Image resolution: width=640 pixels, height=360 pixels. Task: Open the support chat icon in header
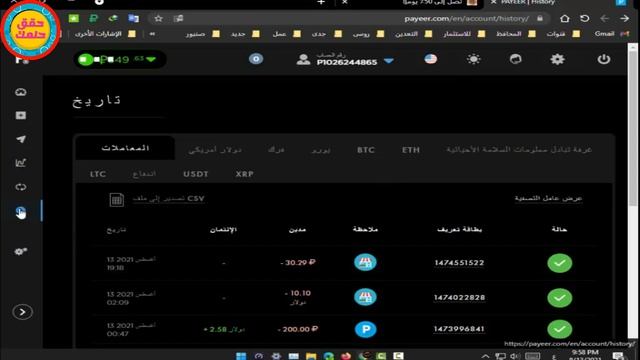516,59
